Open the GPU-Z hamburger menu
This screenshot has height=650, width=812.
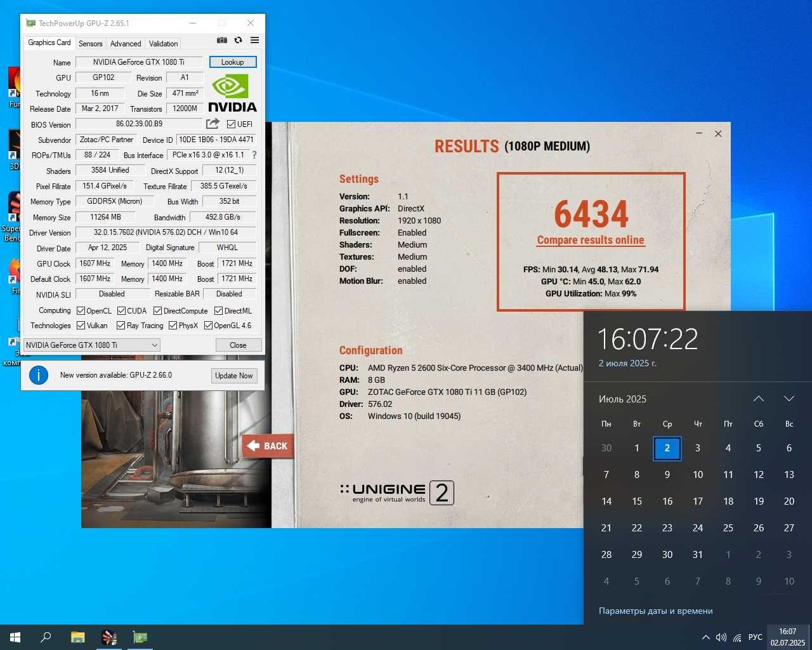(254, 40)
